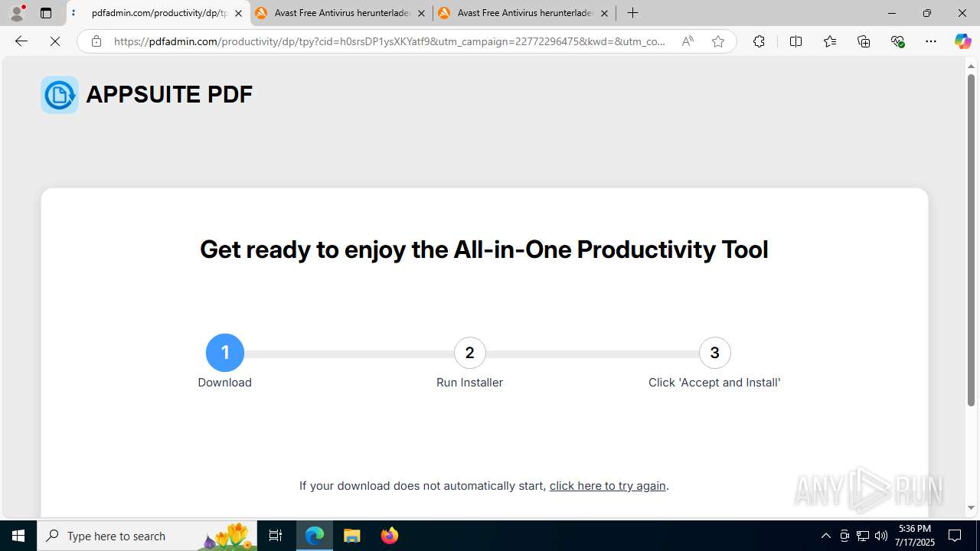Open Browser essentials icon
This screenshot has width=980, height=551.
[897, 41]
